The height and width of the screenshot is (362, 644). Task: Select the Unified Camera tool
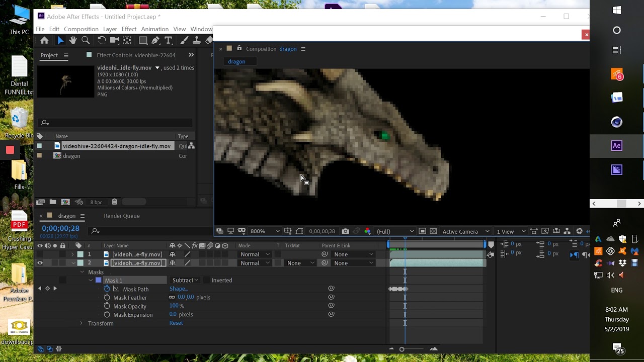tap(114, 41)
